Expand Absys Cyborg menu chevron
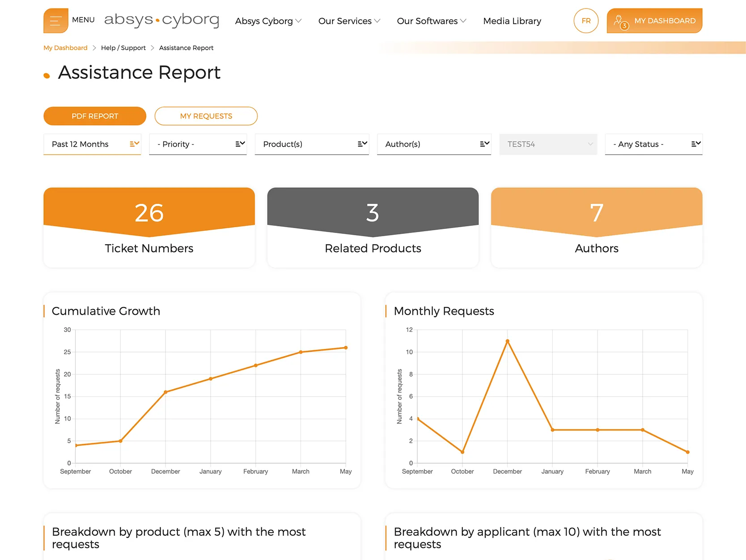Viewport: 746px width, 560px height. 298,21
